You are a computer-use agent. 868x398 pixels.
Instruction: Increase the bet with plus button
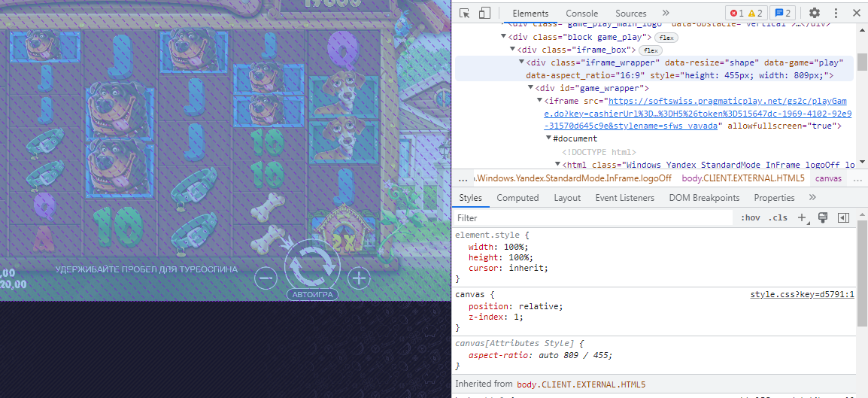[x=360, y=278]
